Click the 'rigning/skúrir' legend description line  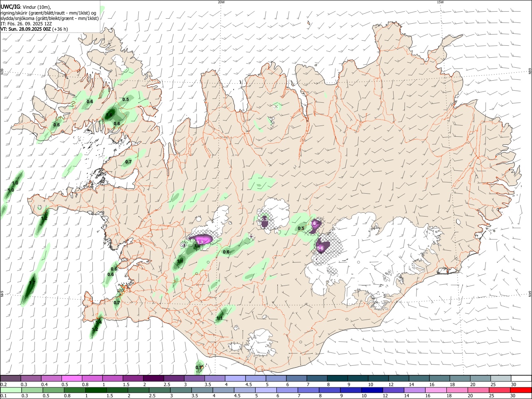pyautogui.click(x=48, y=13)
